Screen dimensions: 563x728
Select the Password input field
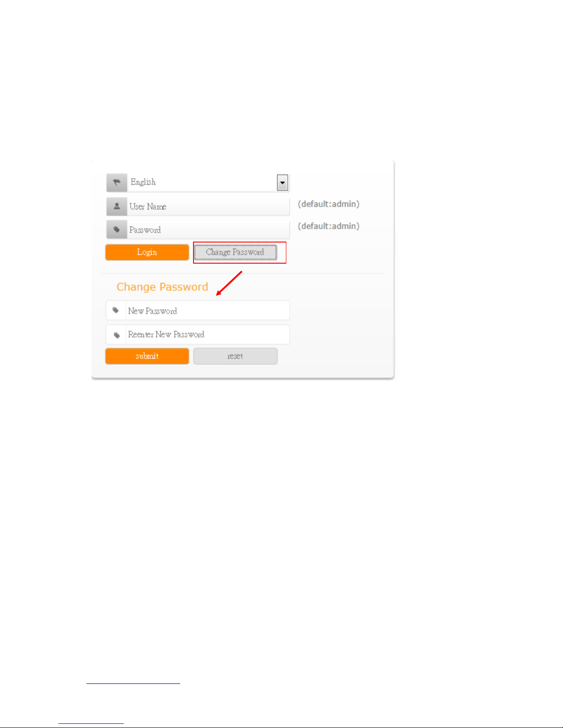click(x=208, y=230)
